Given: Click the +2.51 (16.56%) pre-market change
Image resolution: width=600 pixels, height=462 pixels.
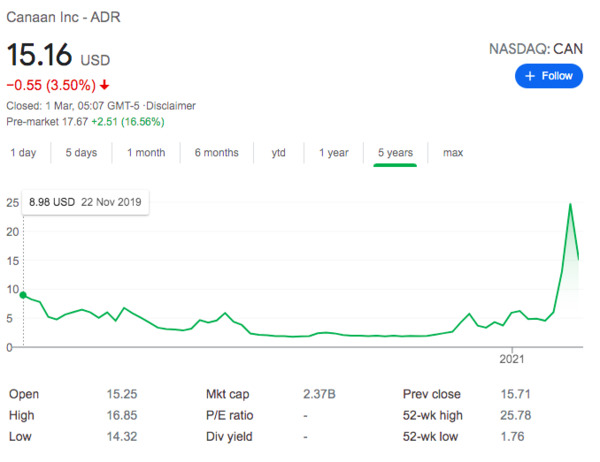Looking at the screenshot, I should click(x=128, y=122).
